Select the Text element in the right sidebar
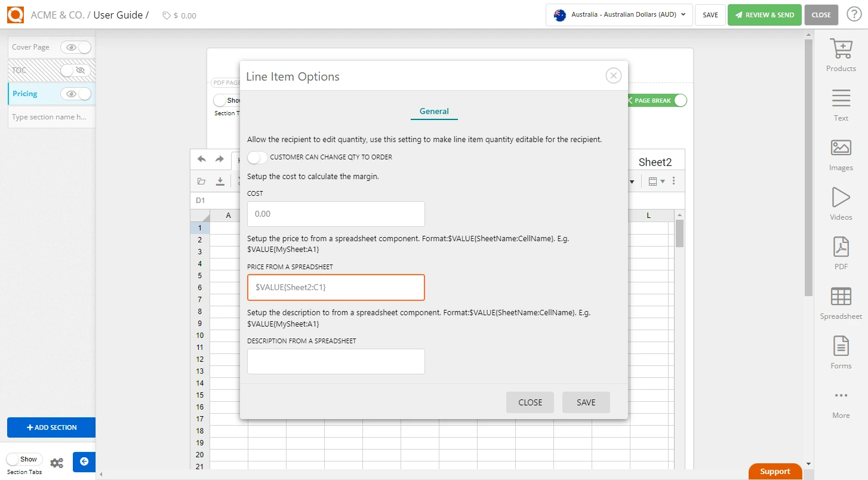 point(841,104)
